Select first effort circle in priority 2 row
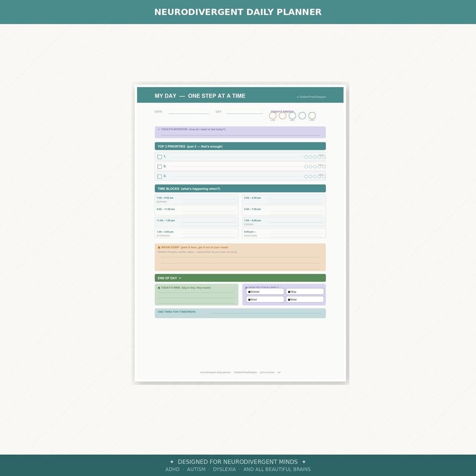This screenshot has width=476, height=476. pos(306,167)
